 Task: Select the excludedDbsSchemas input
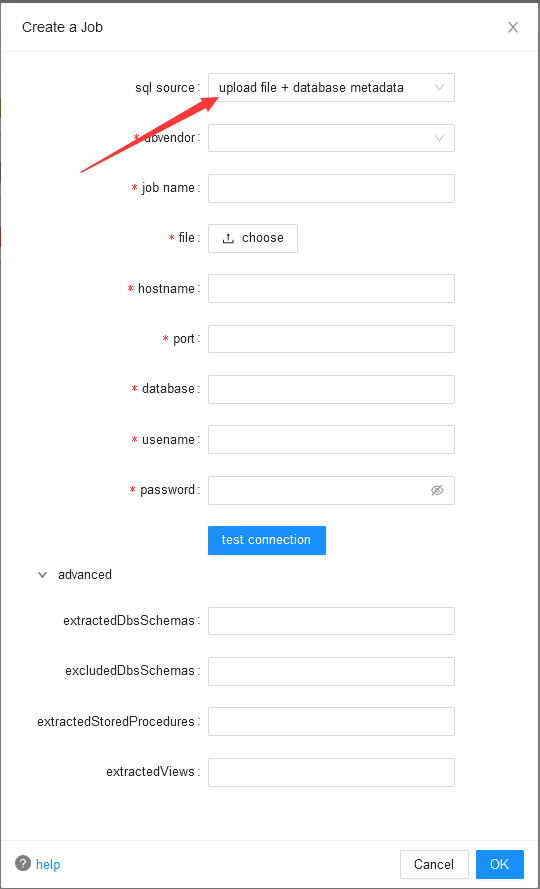pyautogui.click(x=331, y=671)
